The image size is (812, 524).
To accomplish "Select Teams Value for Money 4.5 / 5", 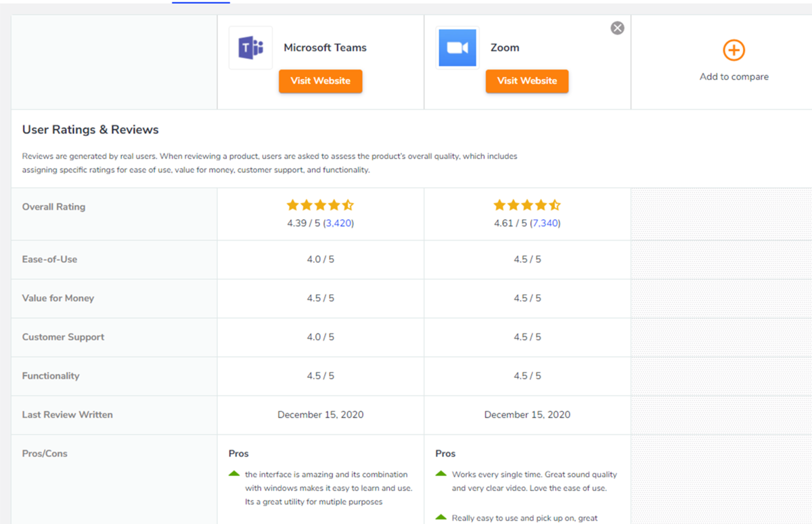I will point(321,298).
